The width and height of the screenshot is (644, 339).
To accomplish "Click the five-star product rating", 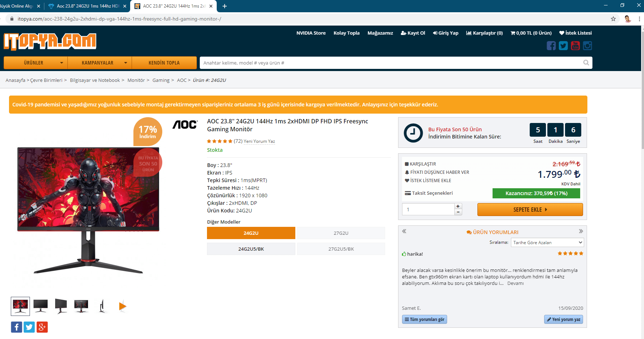I will tap(220, 141).
